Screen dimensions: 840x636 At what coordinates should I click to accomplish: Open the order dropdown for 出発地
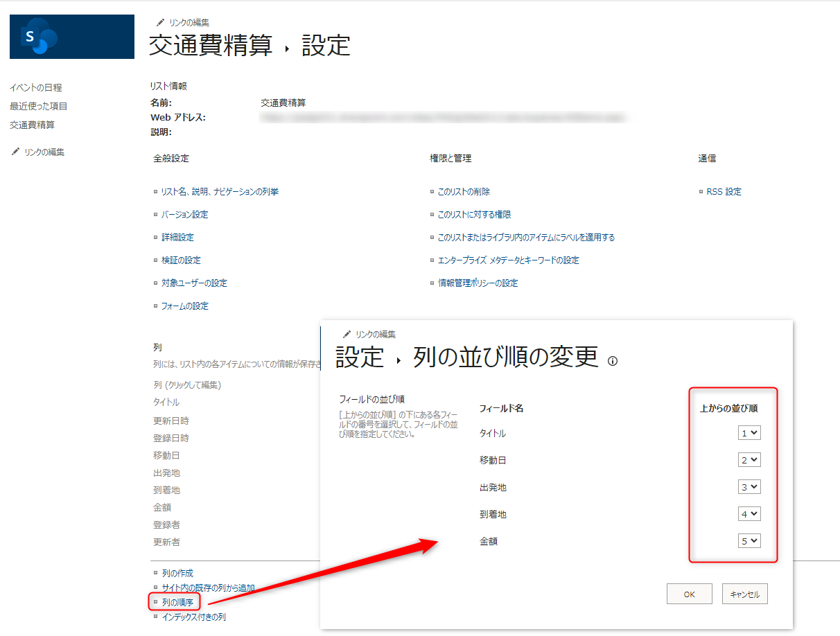pyautogui.click(x=749, y=487)
